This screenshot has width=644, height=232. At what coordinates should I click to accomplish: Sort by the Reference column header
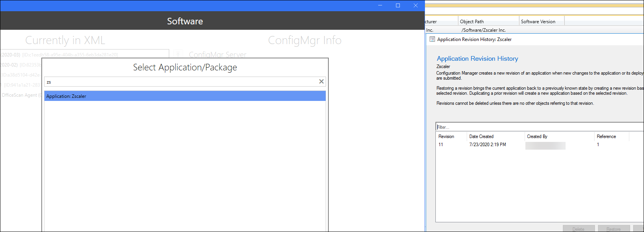click(612, 136)
